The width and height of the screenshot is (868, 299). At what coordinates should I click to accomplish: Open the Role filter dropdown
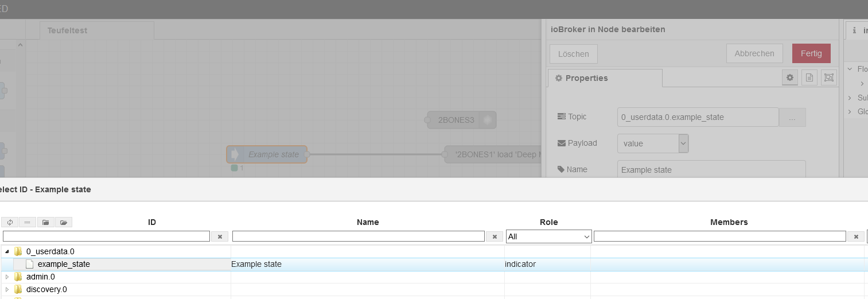click(549, 236)
